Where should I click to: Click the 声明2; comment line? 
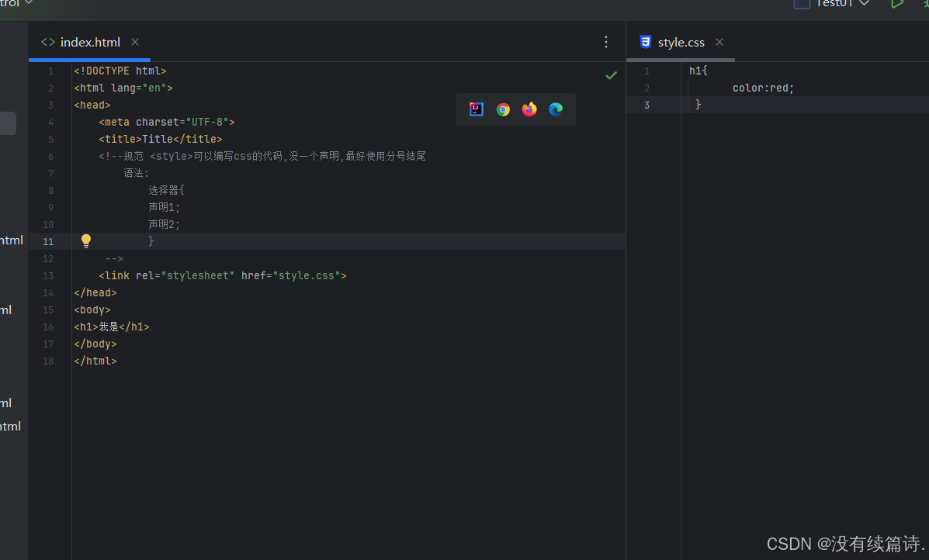tap(164, 225)
